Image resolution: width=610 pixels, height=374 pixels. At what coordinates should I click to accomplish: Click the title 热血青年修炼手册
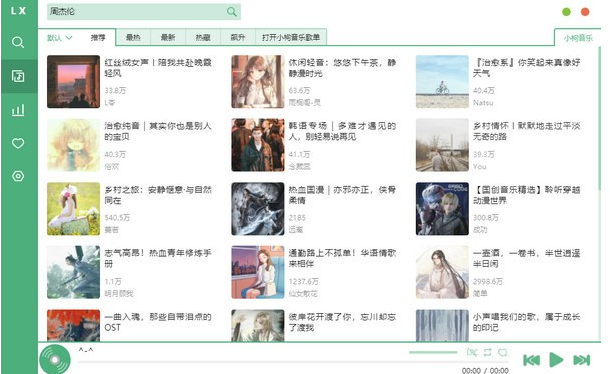[x=158, y=258]
